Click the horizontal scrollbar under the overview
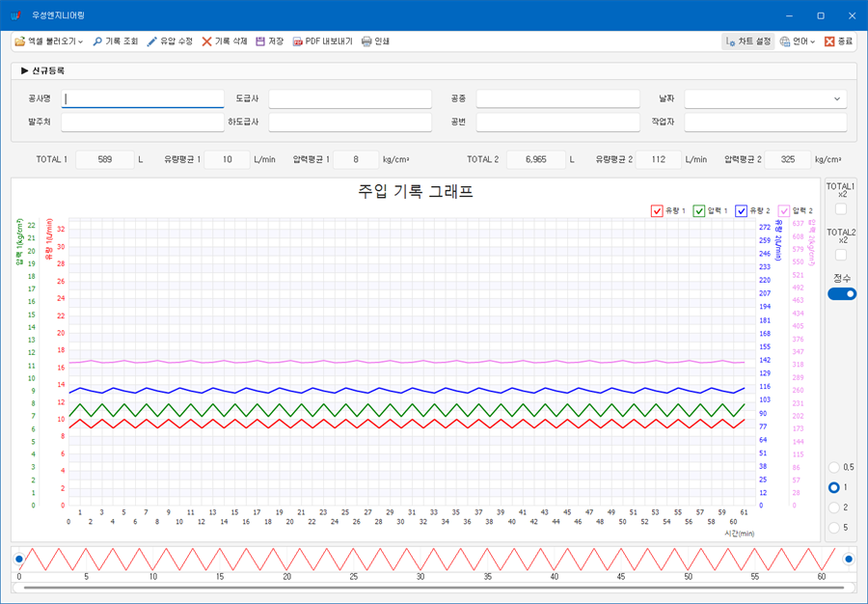The image size is (868, 604). pos(432,588)
